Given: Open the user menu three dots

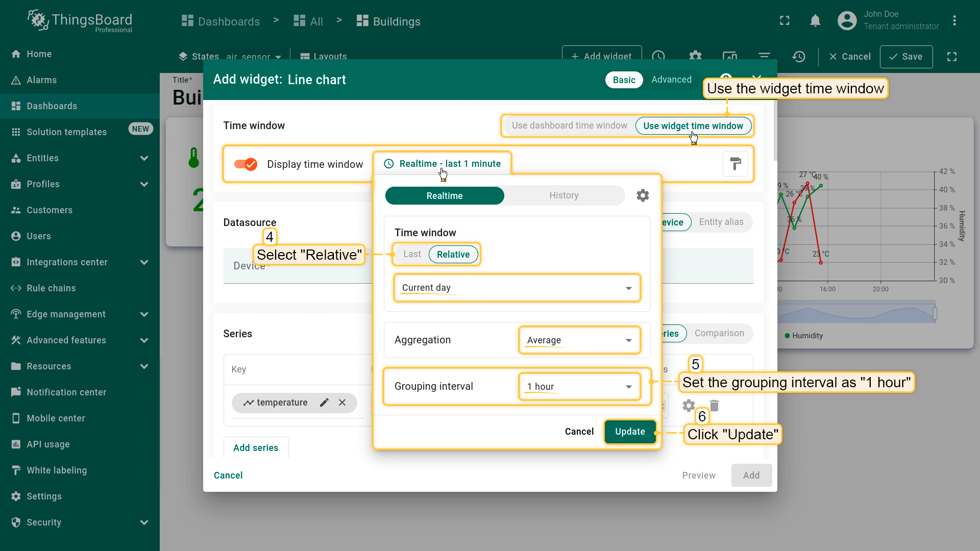Looking at the screenshot, I should 954,21.
